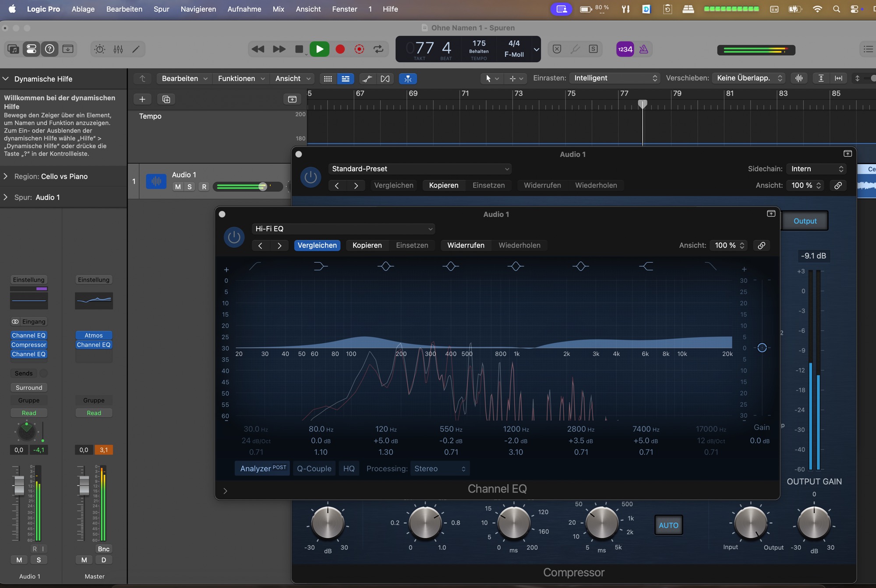Expand the Region Cello vs Piano inspector

[6, 176]
